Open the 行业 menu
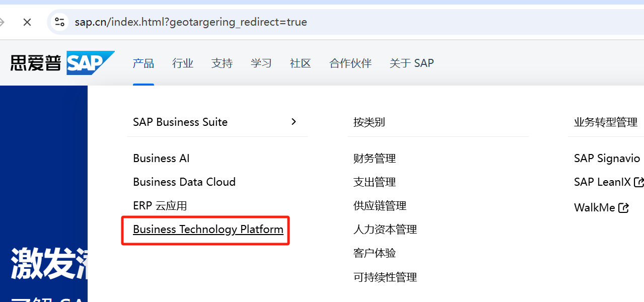Screen dimensions: 644x302 point(183,63)
